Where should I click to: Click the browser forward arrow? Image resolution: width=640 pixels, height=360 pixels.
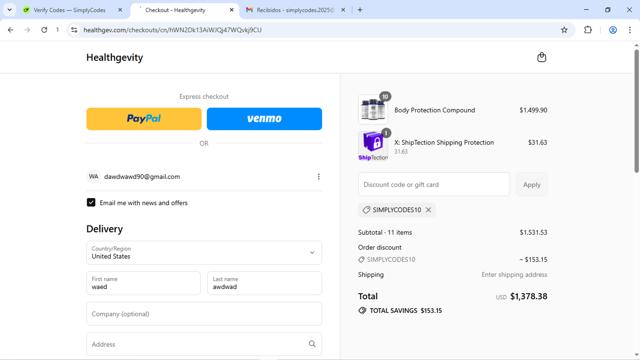27,30
